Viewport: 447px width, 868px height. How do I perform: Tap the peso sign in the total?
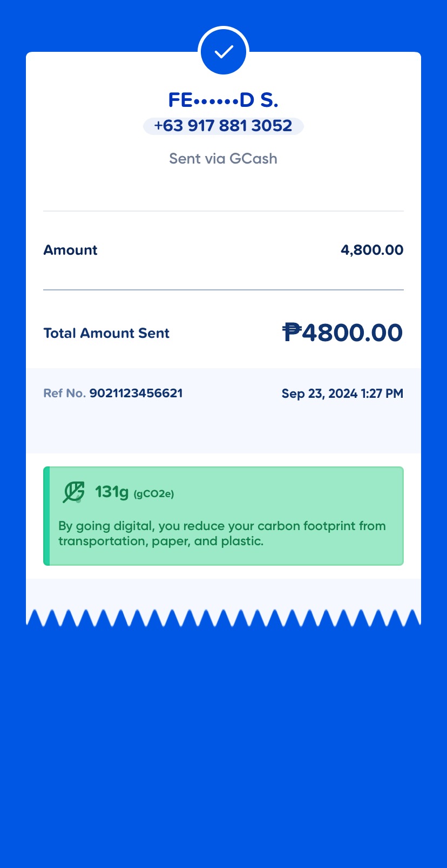[292, 332]
